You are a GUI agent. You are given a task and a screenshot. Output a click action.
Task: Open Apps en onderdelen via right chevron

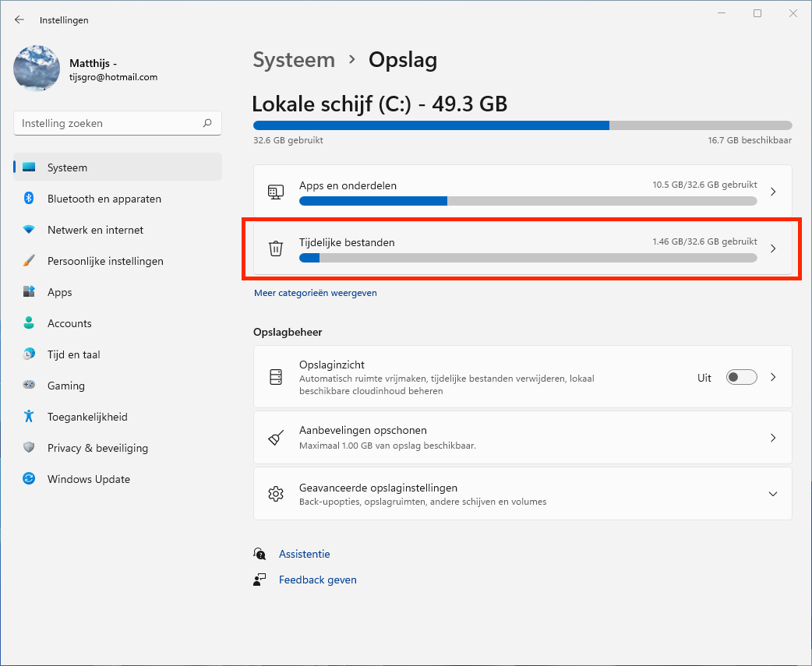[773, 192]
